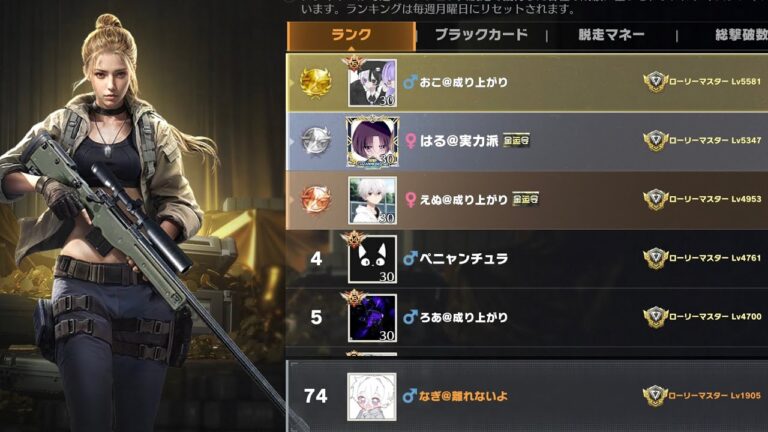Switch to the 脱走マネー tab

click(611, 35)
